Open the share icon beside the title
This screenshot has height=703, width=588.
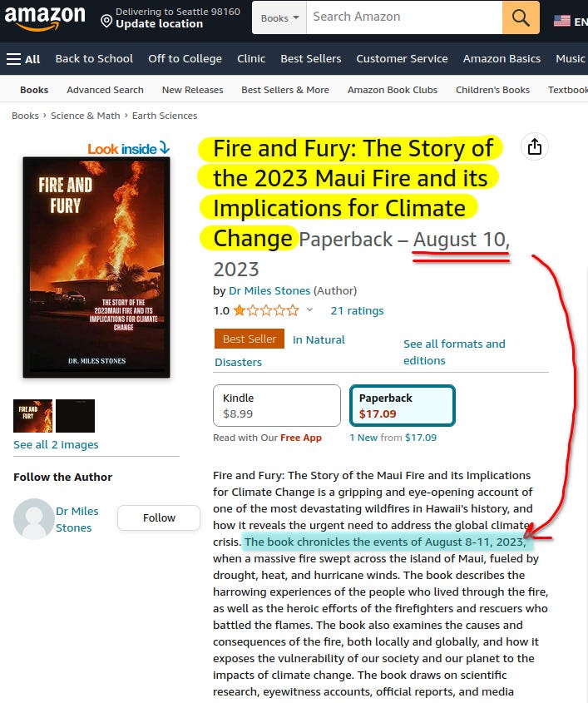point(535,146)
